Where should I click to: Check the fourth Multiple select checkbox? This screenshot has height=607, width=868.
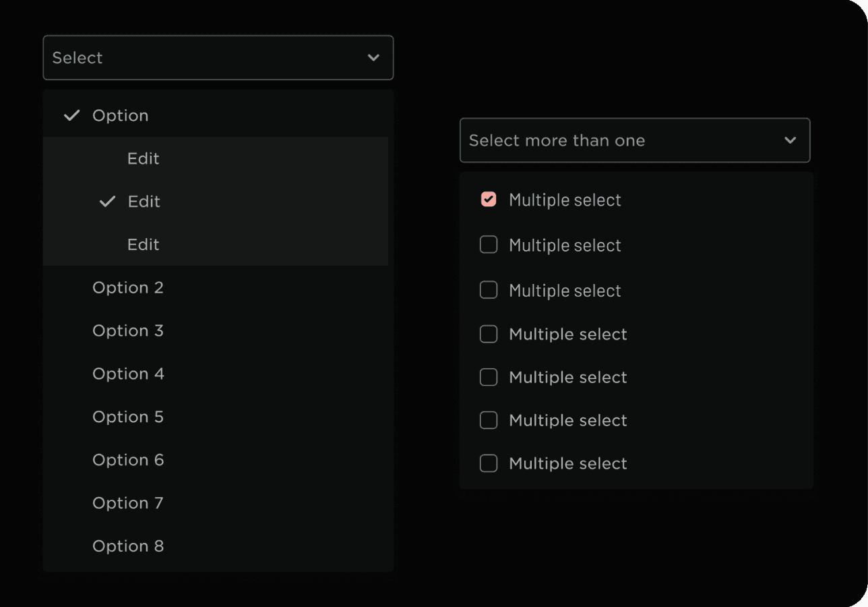[489, 334]
